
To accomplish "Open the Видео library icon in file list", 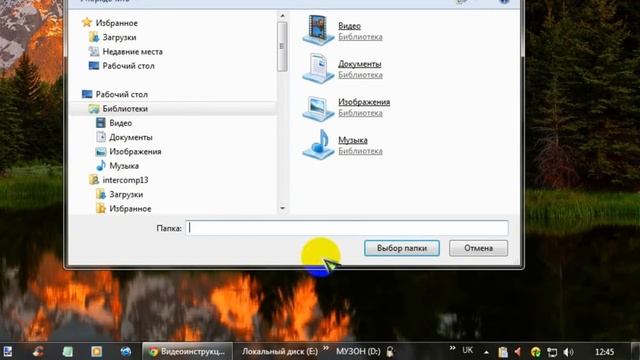I will pyautogui.click(x=318, y=30).
